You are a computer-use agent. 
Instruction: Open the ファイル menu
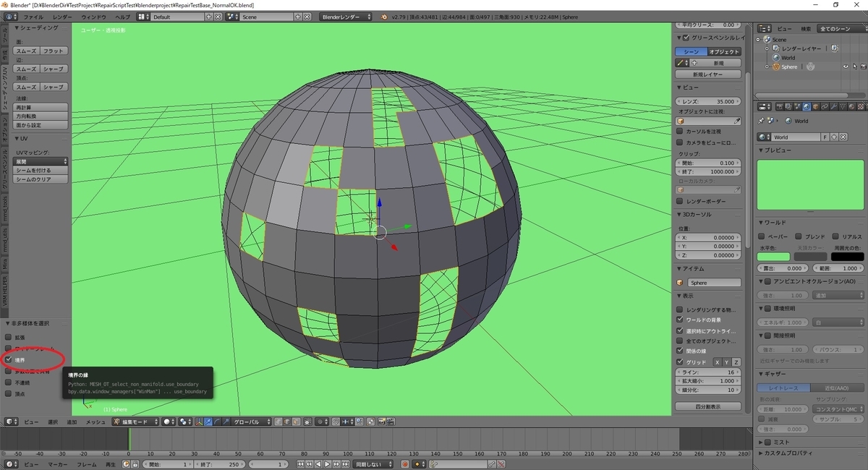pyautogui.click(x=33, y=17)
